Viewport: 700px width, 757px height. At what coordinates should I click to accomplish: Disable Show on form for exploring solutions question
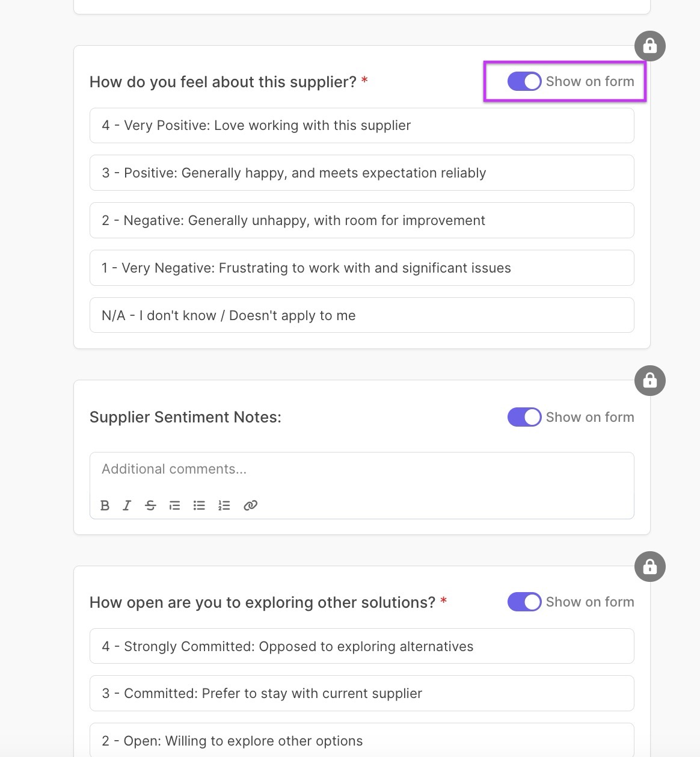point(524,602)
